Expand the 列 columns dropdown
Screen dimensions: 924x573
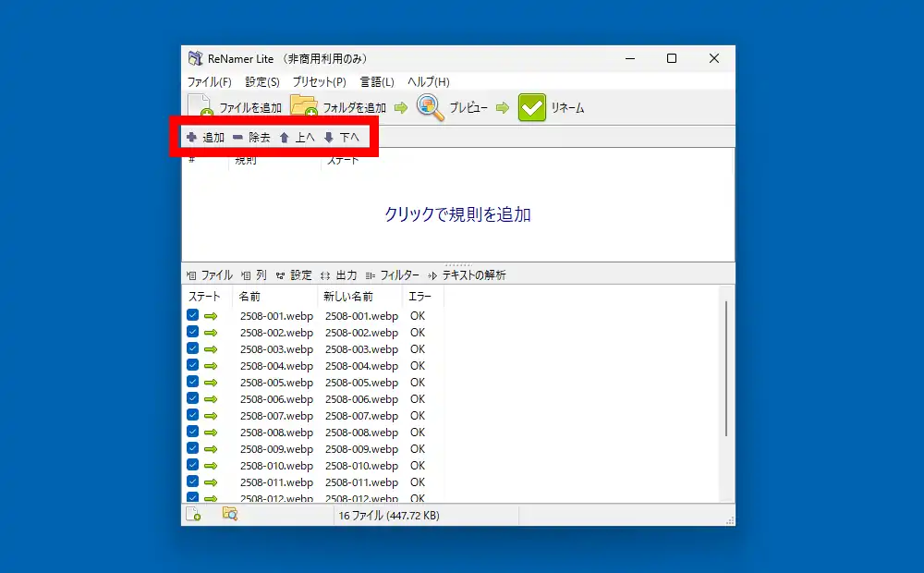coord(254,275)
